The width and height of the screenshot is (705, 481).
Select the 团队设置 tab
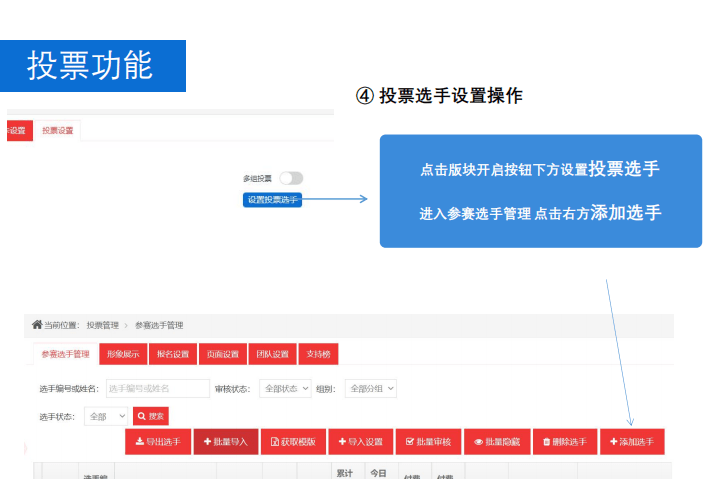[x=272, y=354]
